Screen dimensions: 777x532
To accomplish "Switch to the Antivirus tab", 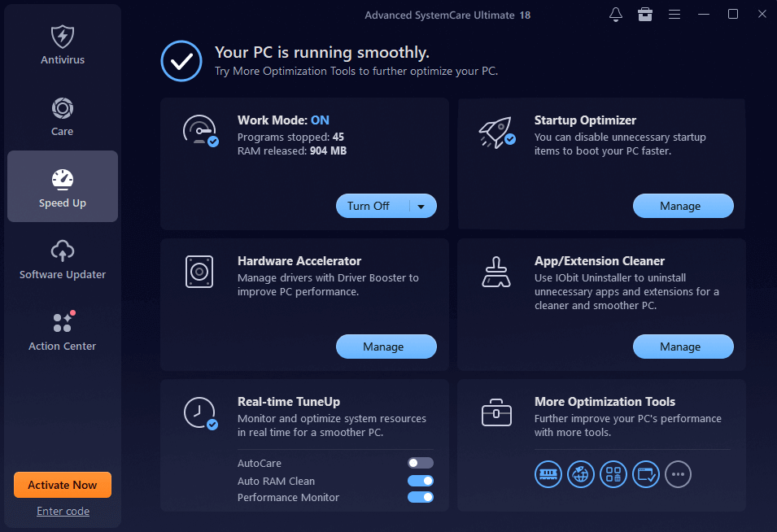I will (x=63, y=44).
